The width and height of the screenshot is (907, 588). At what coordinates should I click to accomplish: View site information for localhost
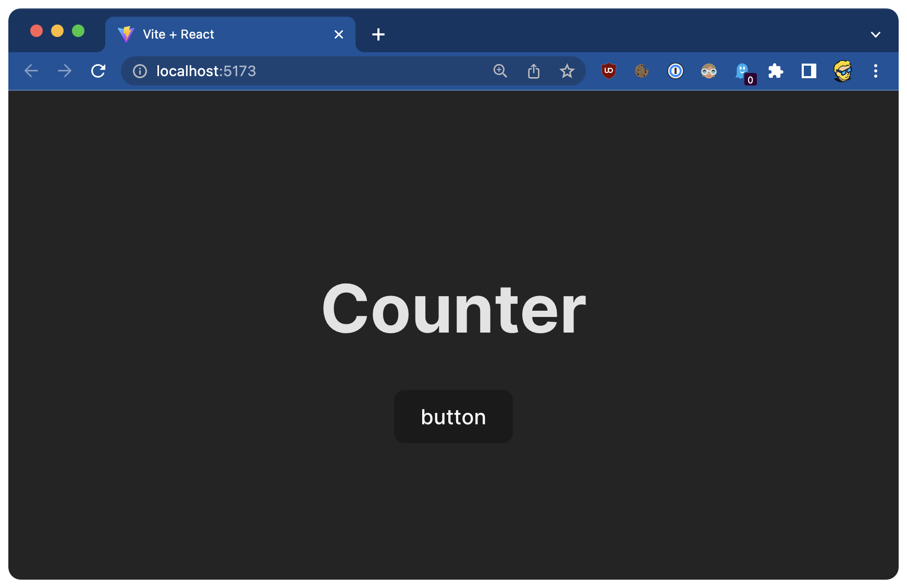point(140,71)
